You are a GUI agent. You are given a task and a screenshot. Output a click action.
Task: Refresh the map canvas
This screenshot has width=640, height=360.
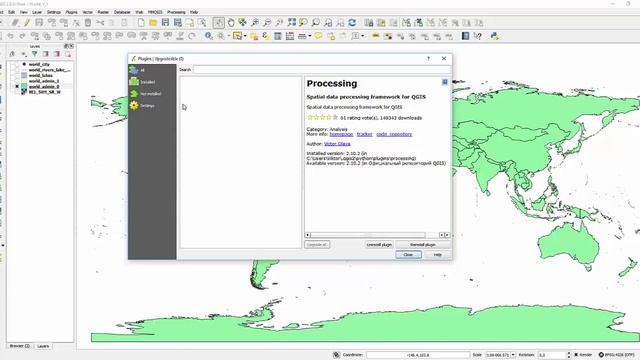pos(352,23)
